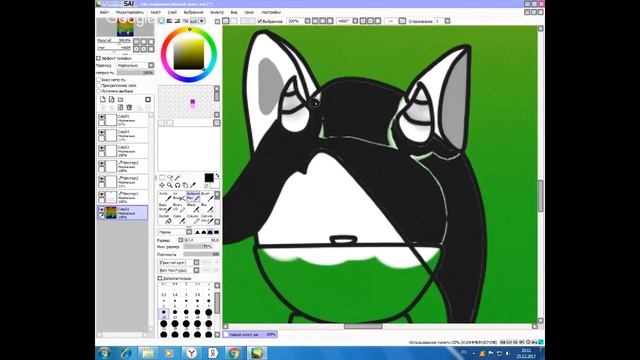Expand the Эффект layer effects section

pyautogui.click(x=98, y=58)
